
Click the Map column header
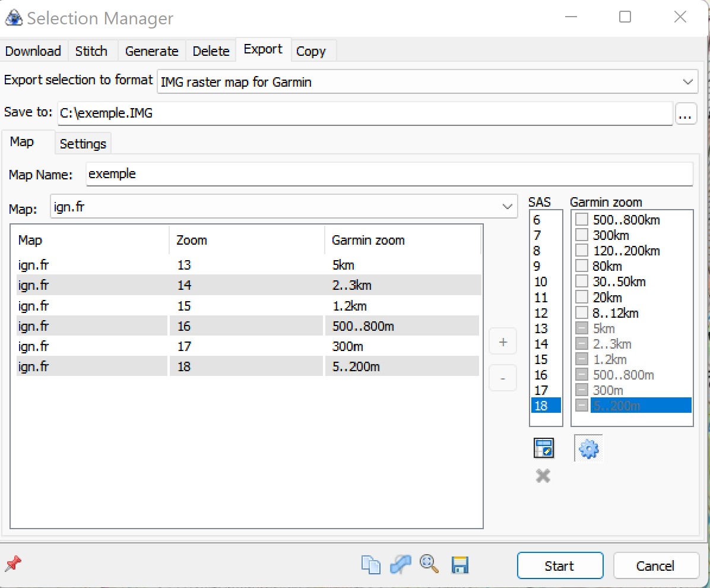[x=91, y=240]
